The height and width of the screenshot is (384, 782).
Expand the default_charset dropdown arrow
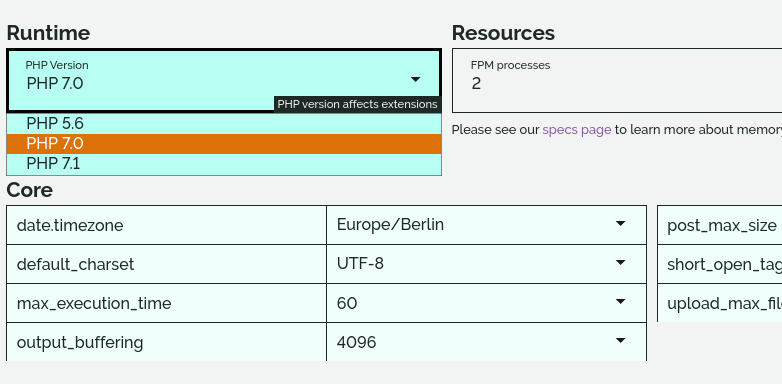click(x=620, y=262)
